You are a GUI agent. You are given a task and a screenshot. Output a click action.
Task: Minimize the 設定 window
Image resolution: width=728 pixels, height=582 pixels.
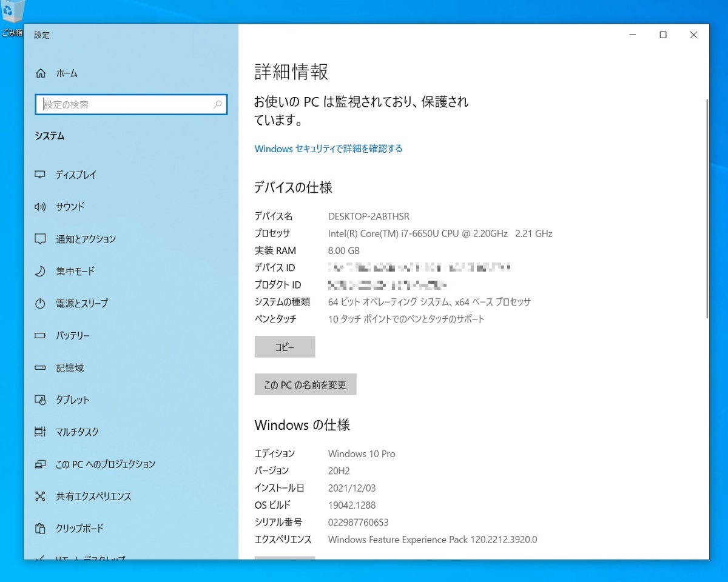point(633,35)
